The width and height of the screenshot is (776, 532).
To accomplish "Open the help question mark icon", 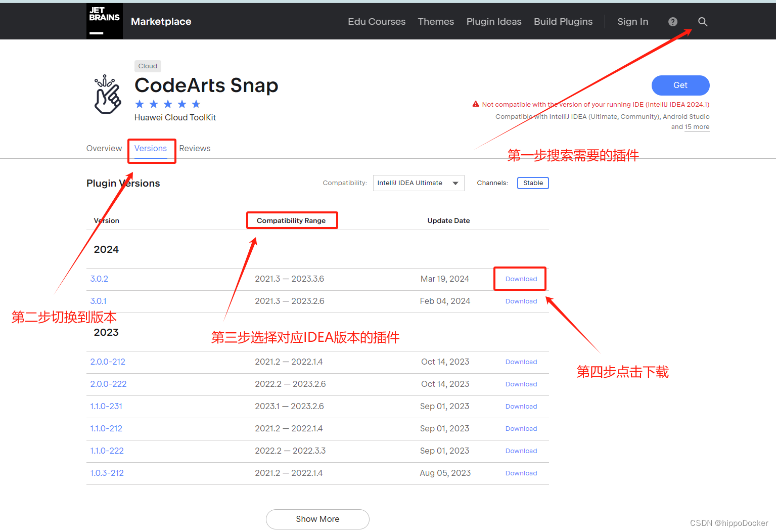I will point(673,22).
